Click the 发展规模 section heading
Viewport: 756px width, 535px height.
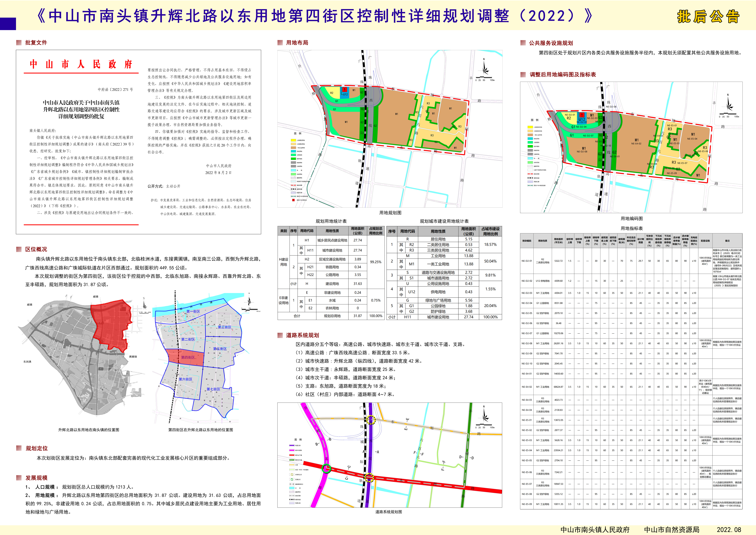coord(37,478)
